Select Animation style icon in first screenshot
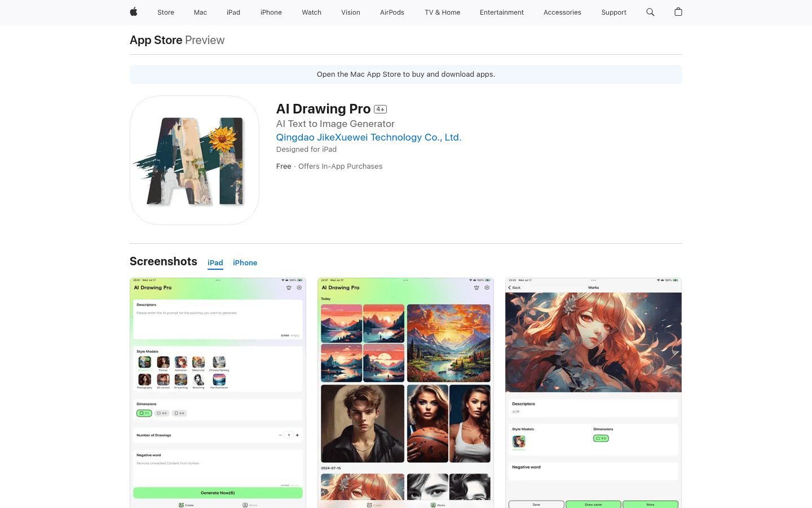812x508 pixels. tap(180, 362)
